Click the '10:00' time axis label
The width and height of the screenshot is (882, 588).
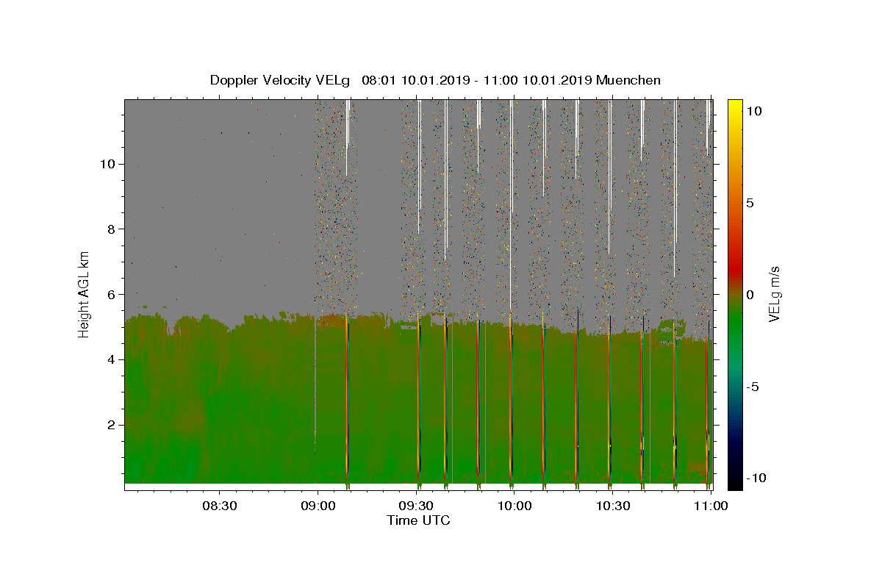pyautogui.click(x=514, y=506)
